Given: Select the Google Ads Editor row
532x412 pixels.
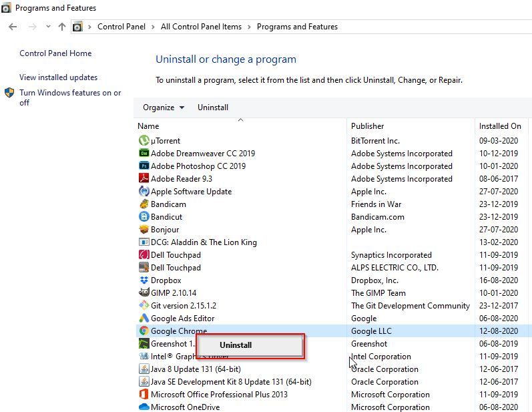Looking at the screenshot, I should [x=334, y=319].
